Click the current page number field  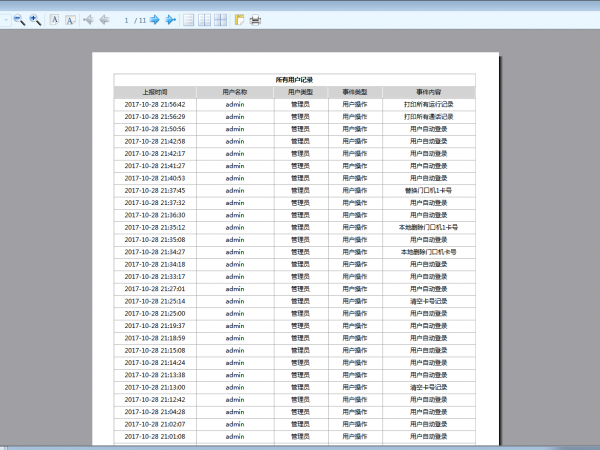(x=126, y=20)
